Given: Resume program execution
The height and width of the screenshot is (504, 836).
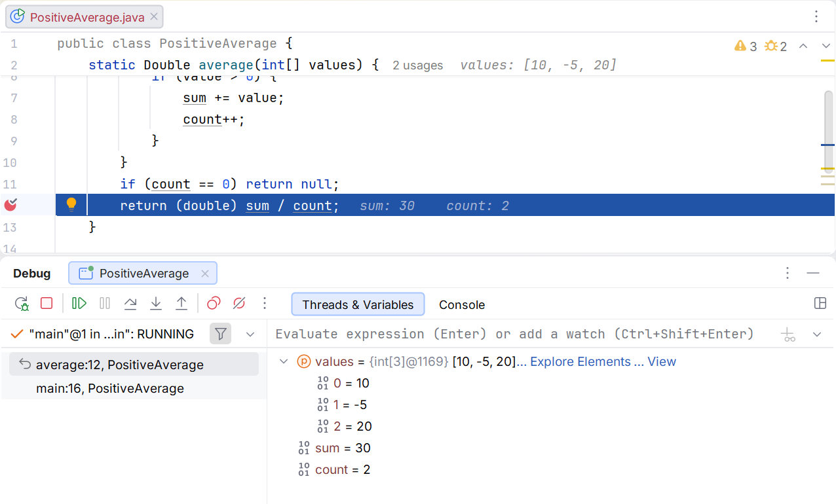Looking at the screenshot, I should pos(79,304).
